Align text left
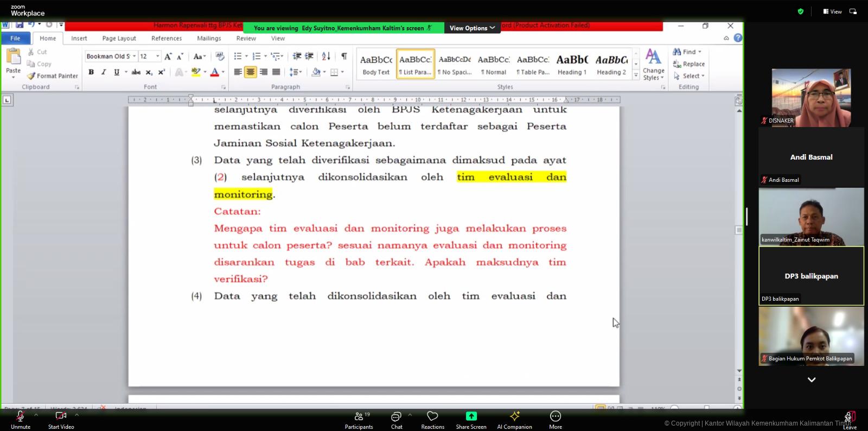This screenshot has height=431, width=868. (238, 72)
